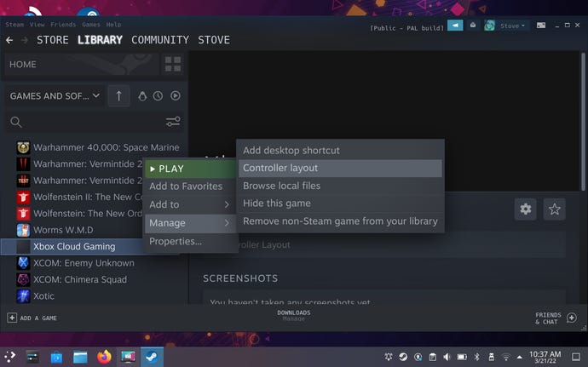Choose Add desktop shortcut
This screenshot has height=367, width=588.
point(340,151)
